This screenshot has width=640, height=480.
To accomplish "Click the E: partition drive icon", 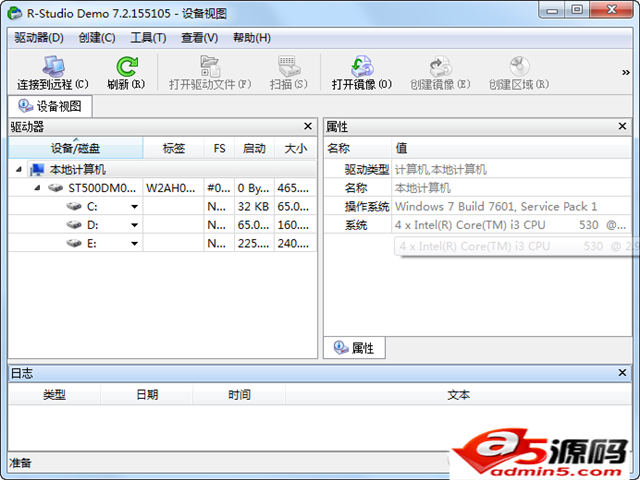I will tap(74, 243).
